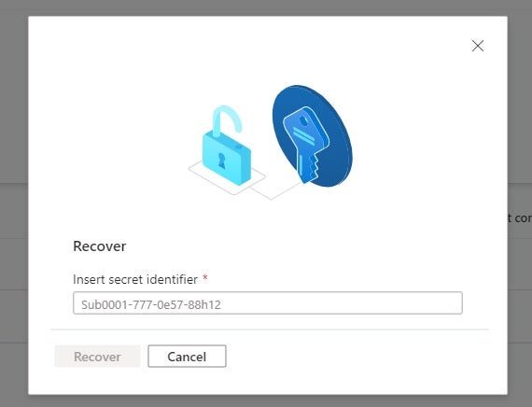Viewport: 532px width, 407px height.
Task: Click the padlock's open shackle
Action: pyautogui.click(x=227, y=119)
